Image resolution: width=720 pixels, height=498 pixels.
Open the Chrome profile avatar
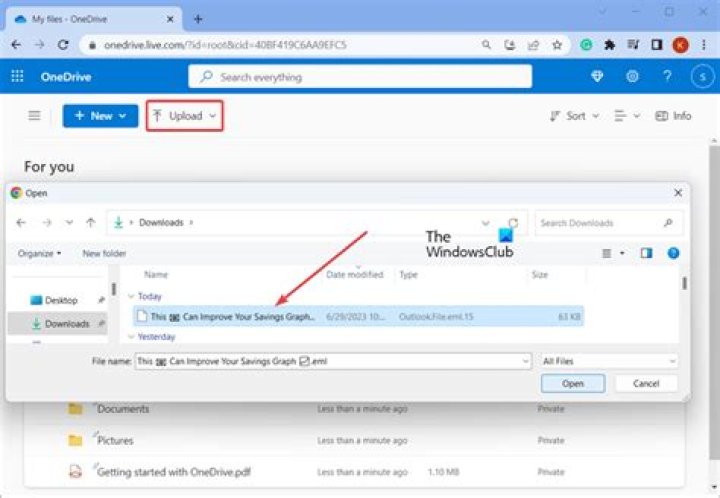coord(681,45)
